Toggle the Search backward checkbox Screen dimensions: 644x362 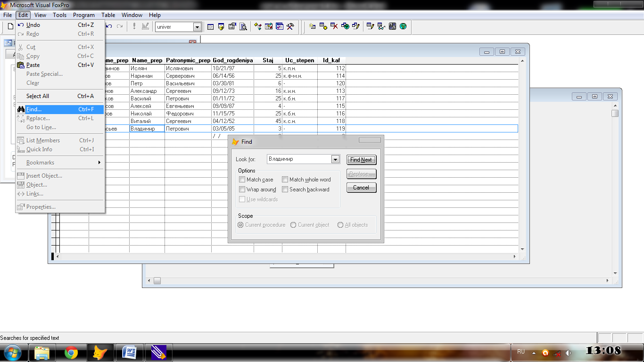click(285, 189)
